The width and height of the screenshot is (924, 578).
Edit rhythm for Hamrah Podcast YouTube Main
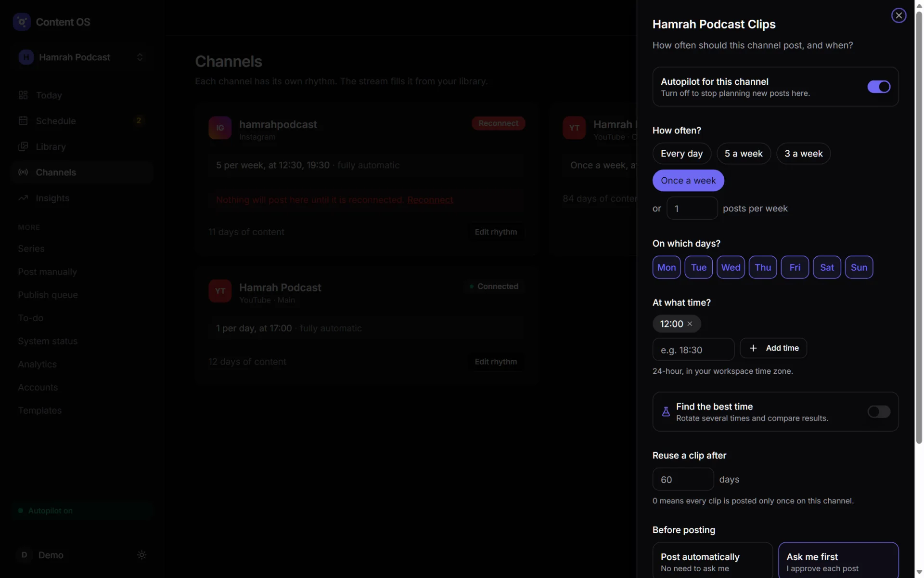496,362
